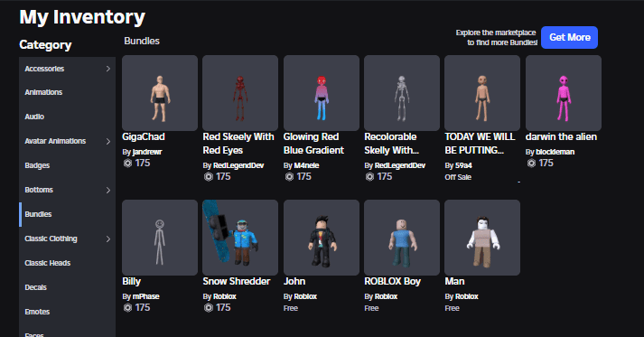The width and height of the screenshot is (644, 337).
Task: Click the Robux icon under Billy
Action: pos(127,308)
